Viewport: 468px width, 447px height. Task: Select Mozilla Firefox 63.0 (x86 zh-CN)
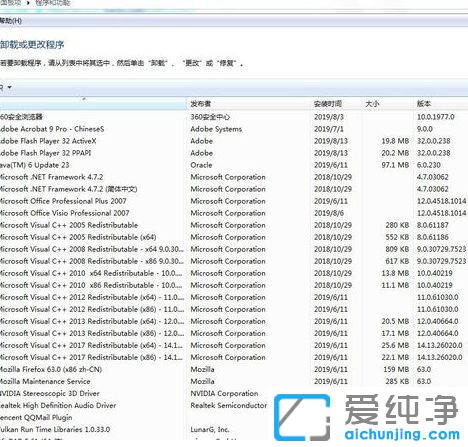pos(51,369)
